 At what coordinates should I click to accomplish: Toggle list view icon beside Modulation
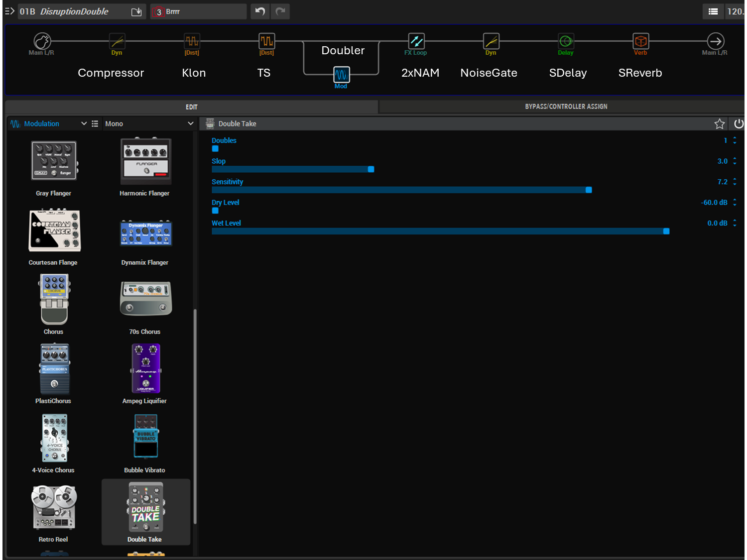click(95, 123)
